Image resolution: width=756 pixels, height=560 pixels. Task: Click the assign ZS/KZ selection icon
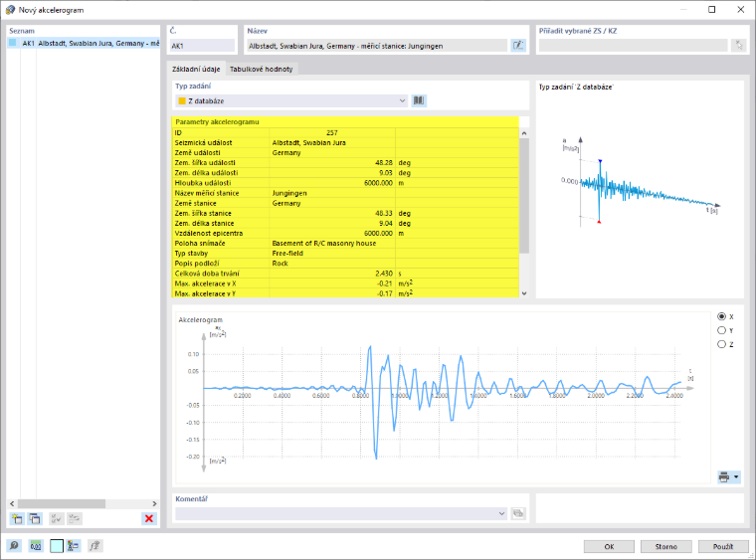coord(739,46)
